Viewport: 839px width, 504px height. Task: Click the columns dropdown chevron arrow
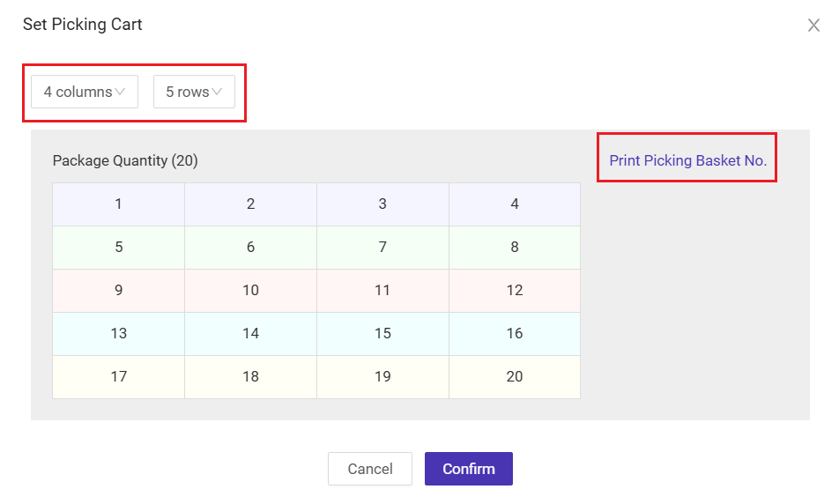(x=120, y=92)
